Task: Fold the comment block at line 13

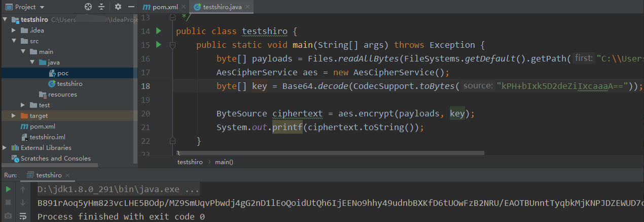Action: (172, 17)
